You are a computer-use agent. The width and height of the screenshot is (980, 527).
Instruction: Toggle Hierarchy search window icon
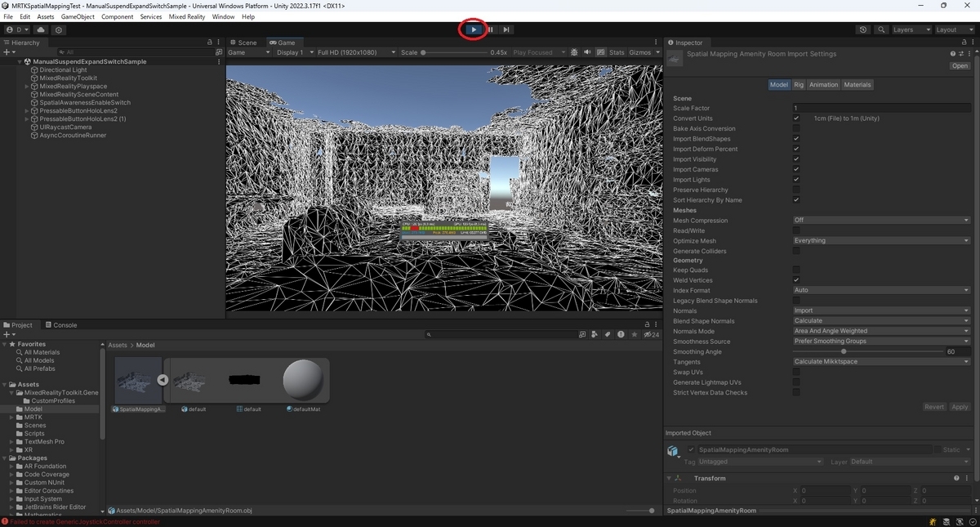pyautogui.click(x=218, y=52)
